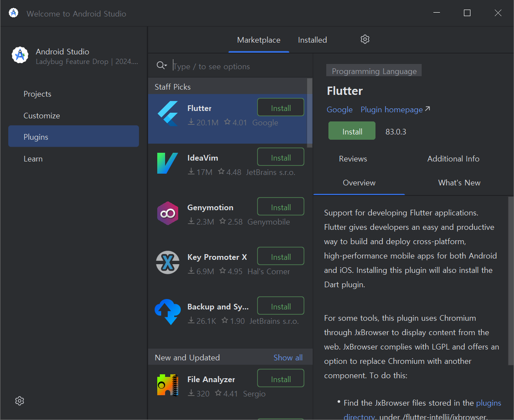Image resolution: width=514 pixels, height=420 pixels.
Task: Install the Key Promoter X plugin
Action: point(281,256)
